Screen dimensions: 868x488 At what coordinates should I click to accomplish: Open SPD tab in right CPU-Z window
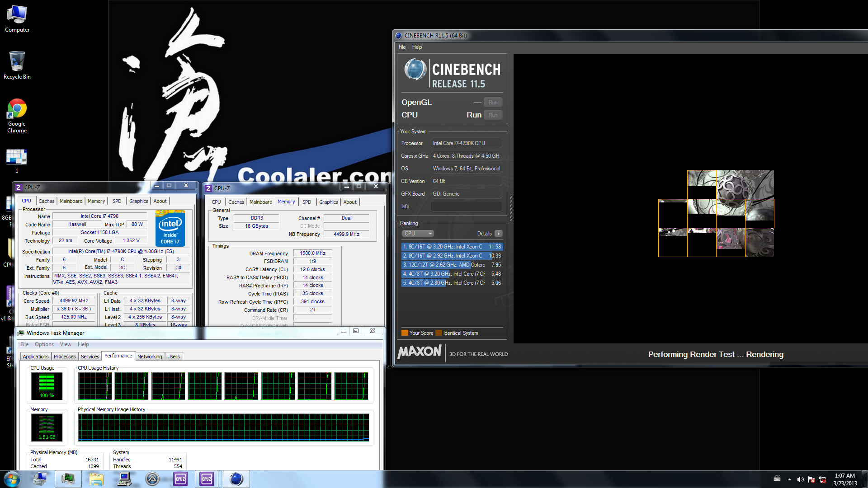(307, 202)
